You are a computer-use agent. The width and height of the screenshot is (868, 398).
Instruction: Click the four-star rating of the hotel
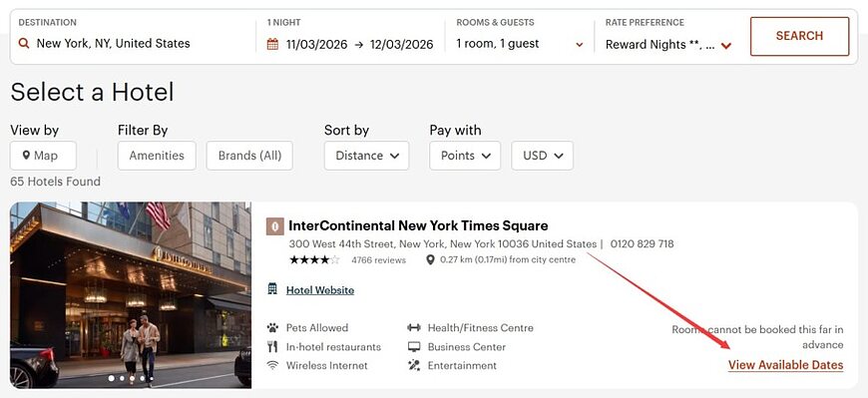[314, 259]
